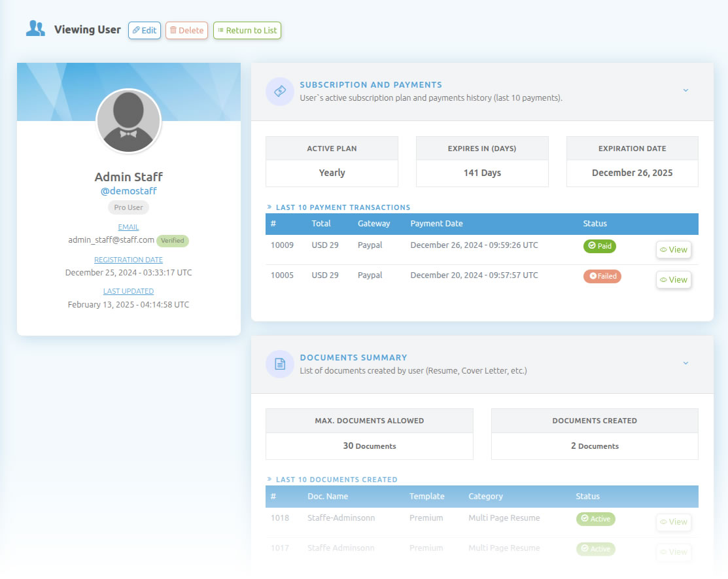Image resolution: width=728 pixels, height=579 pixels.
Task: Click the Total column header
Action: (321, 223)
